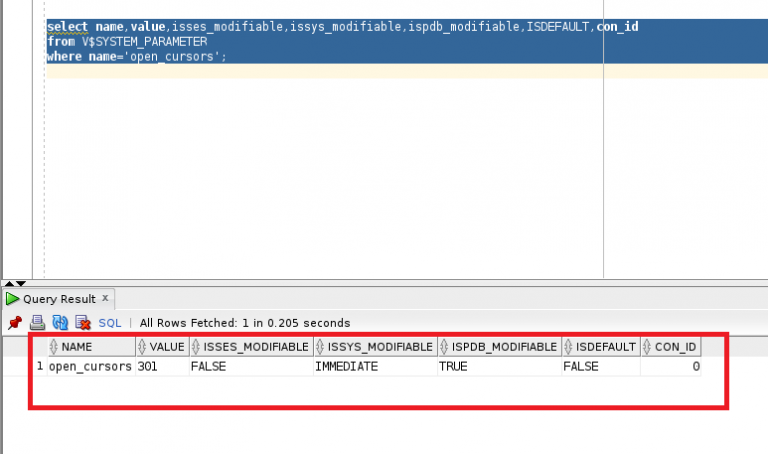Click the ISPDB_MODIFIABLE column header
This screenshot has height=454, width=768.
click(x=500, y=347)
